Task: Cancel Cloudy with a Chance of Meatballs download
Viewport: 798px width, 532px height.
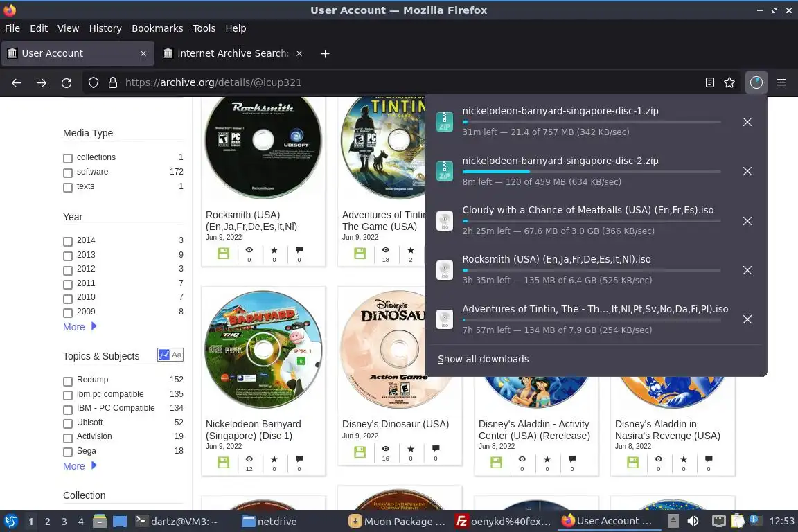Action: (x=747, y=221)
